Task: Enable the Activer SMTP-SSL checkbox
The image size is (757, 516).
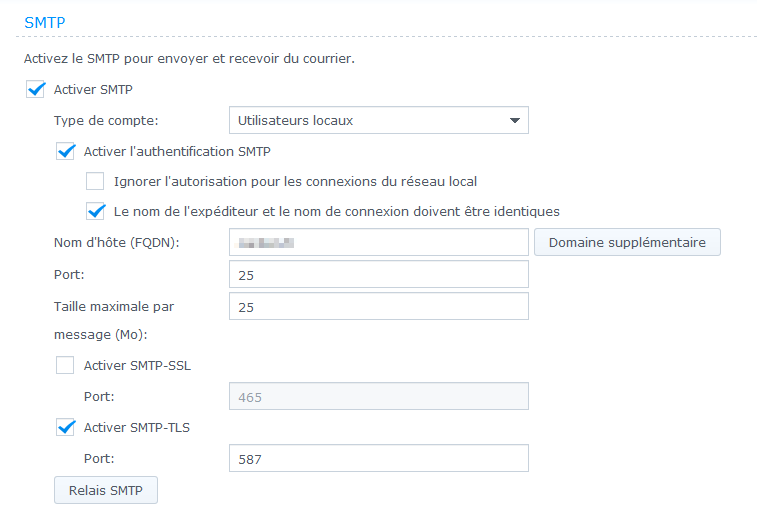Action: pyautogui.click(x=66, y=365)
